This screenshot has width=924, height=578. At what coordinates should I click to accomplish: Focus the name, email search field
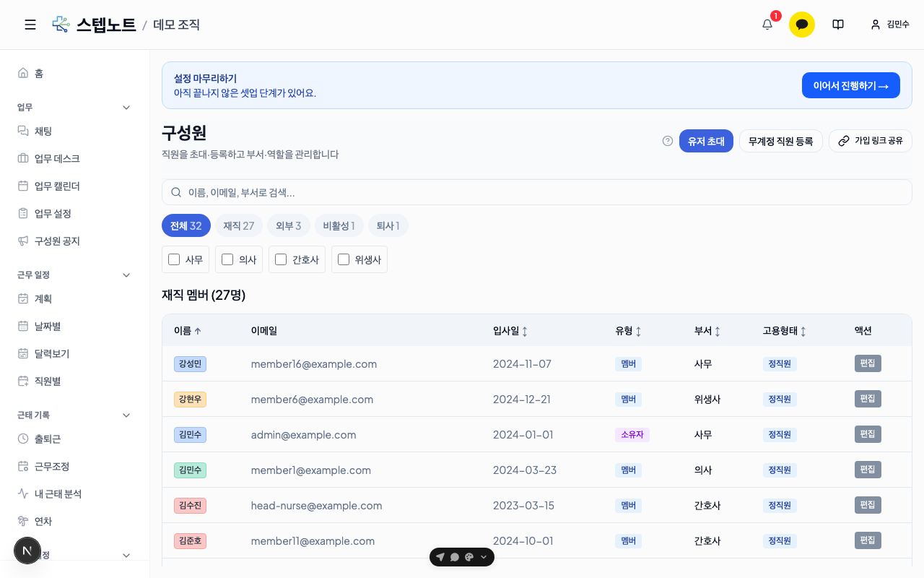537,192
